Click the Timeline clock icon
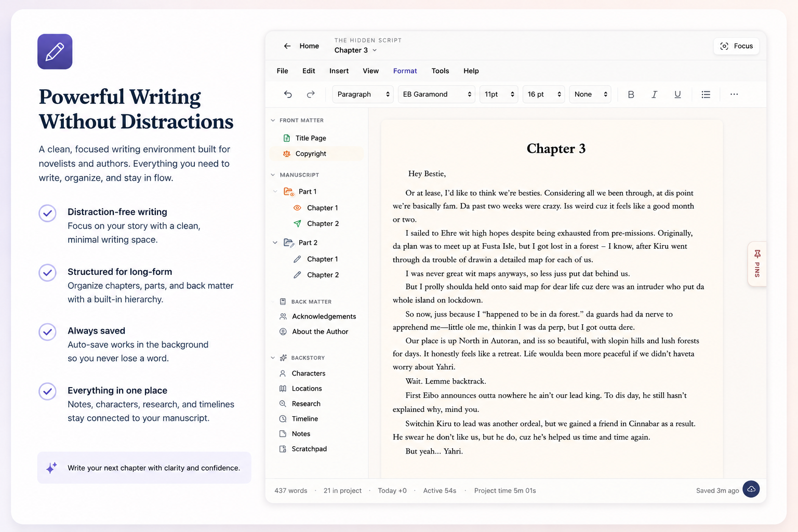 pos(283,419)
